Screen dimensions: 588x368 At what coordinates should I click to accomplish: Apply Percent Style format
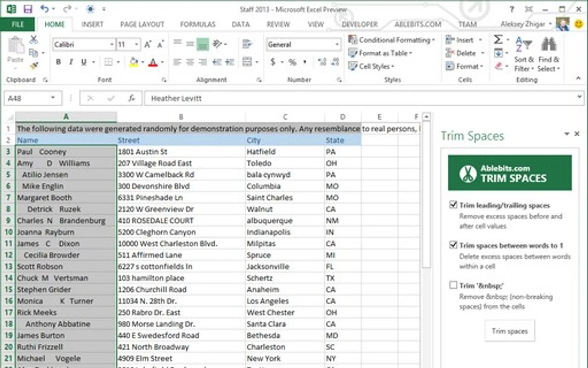293,62
